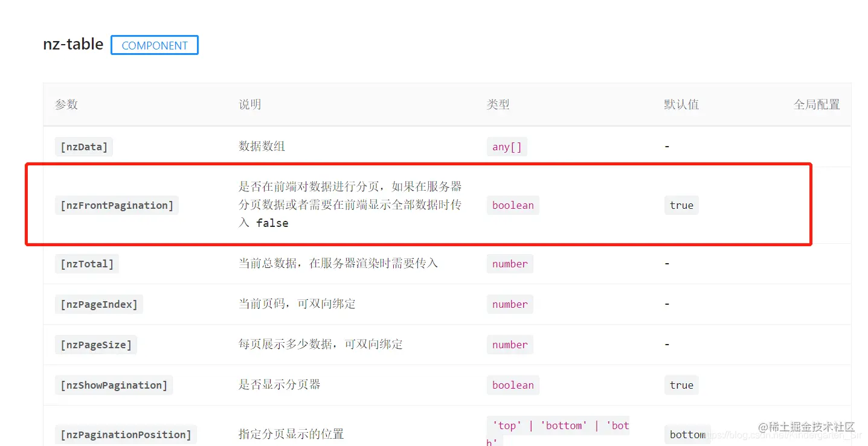
Task: Click true default in nzShowPagination row
Action: click(681, 385)
